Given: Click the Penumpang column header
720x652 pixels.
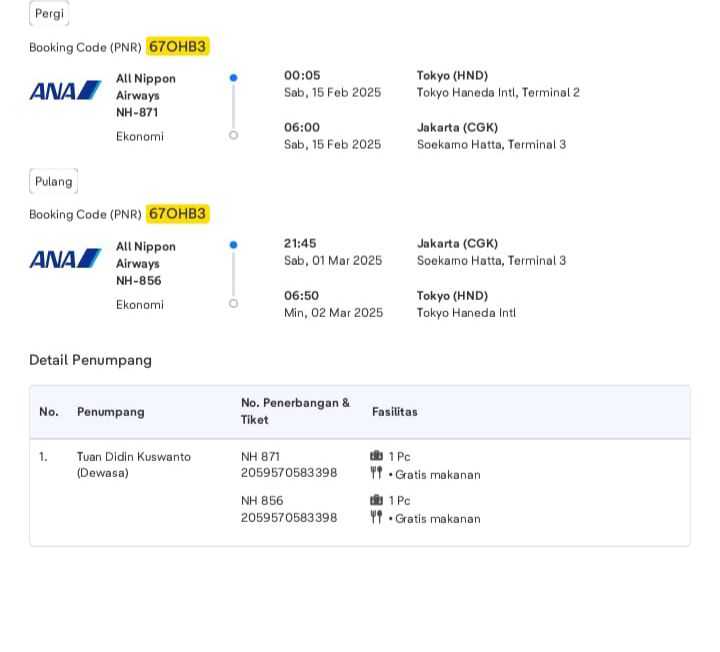Looking at the screenshot, I should point(111,412).
